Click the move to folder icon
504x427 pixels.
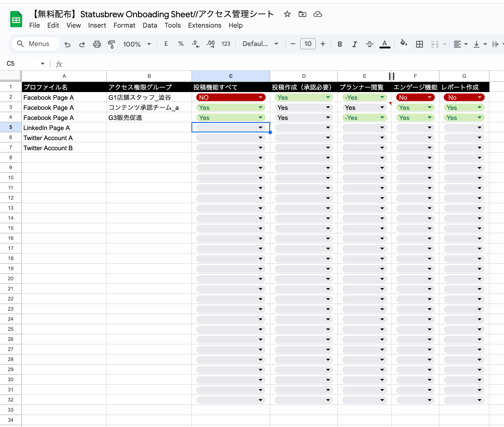tap(302, 14)
